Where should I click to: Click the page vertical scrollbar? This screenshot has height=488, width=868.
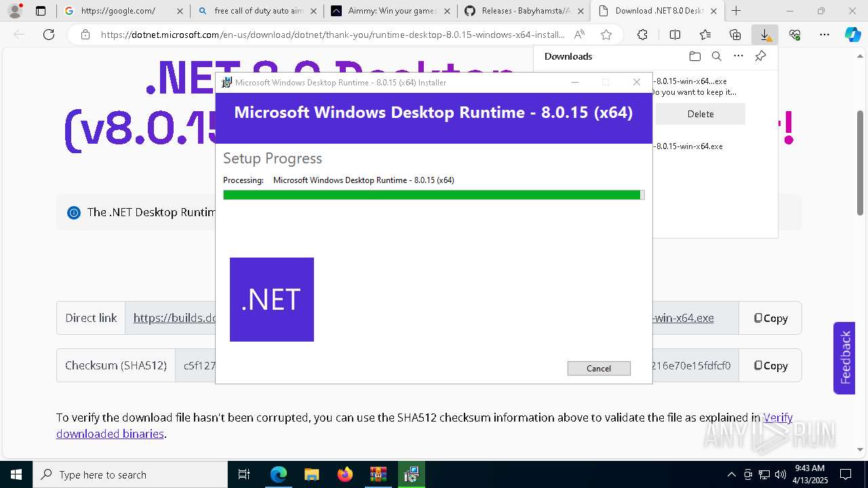pyautogui.click(x=861, y=163)
